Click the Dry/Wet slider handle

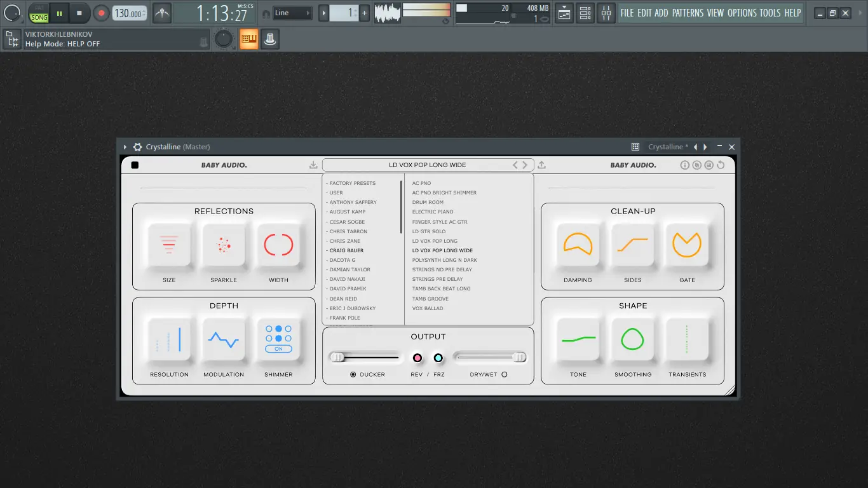tap(519, 358)
